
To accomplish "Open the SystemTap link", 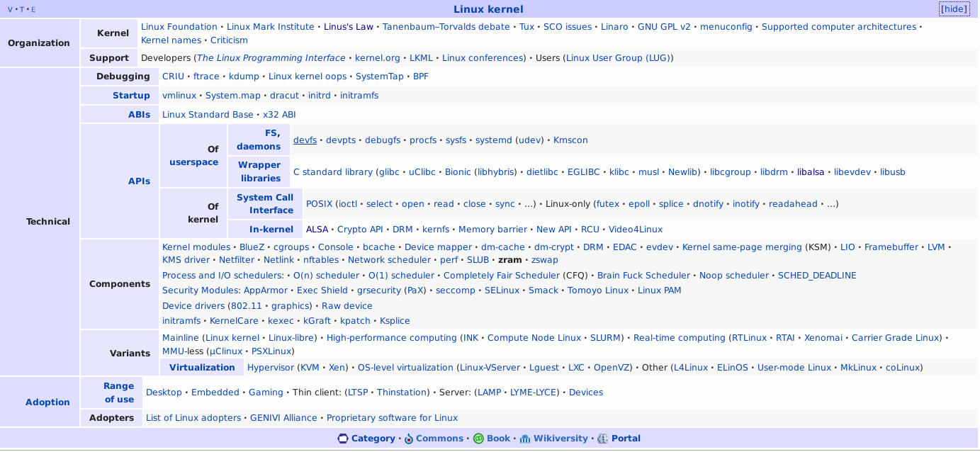I will [x=380, y=77].
